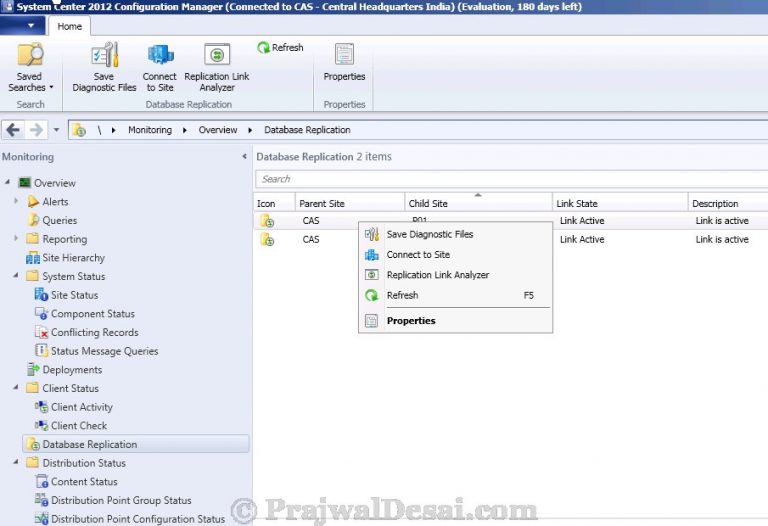Navigate back with the left arrow
The image size is (768, 526).
13,130
